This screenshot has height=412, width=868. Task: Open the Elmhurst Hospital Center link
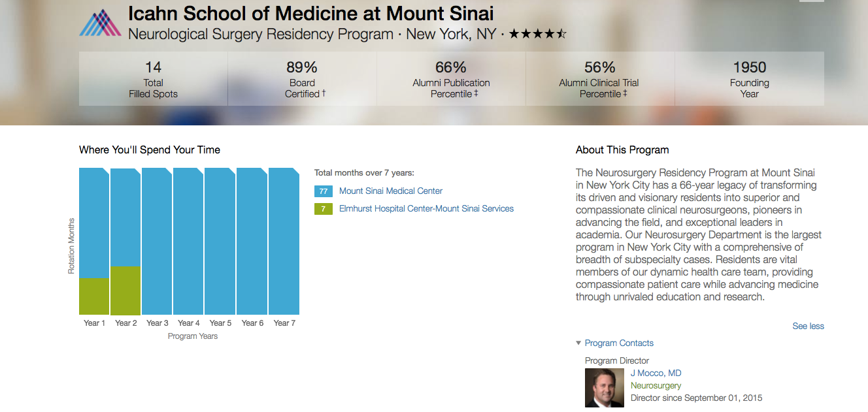(426, 208)
